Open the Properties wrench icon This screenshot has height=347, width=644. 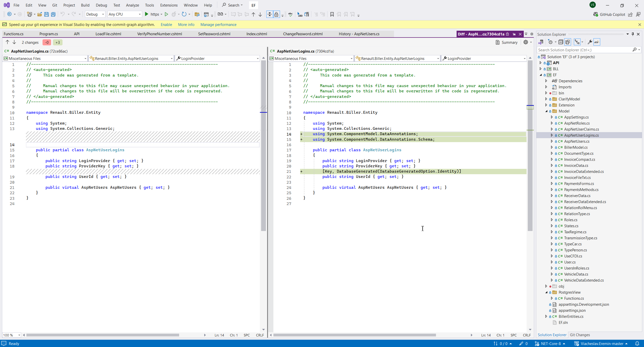590,42
